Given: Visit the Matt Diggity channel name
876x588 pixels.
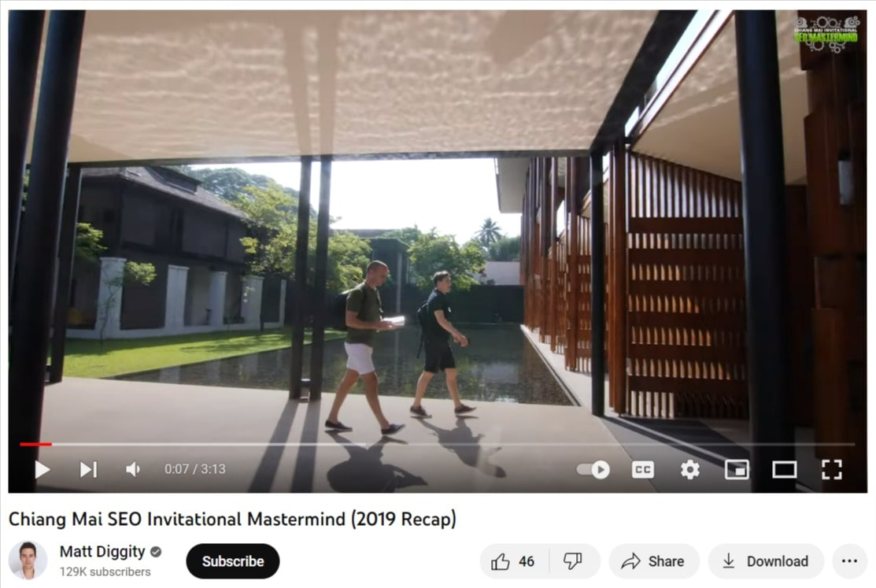Looking at the screenshot, I should click(102, 552).
